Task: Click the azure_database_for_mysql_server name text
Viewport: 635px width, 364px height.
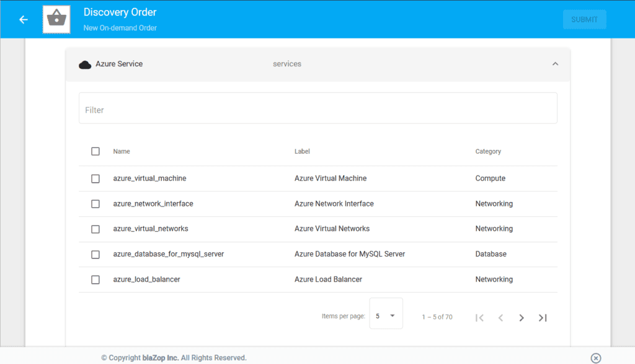Action: pyautogui.click(x=169, y=254)
